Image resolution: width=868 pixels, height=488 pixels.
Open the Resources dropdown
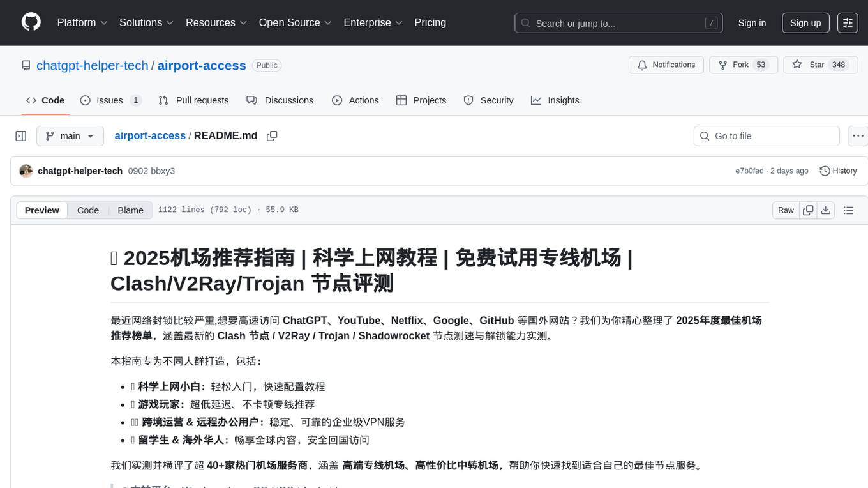pos(216,22)
